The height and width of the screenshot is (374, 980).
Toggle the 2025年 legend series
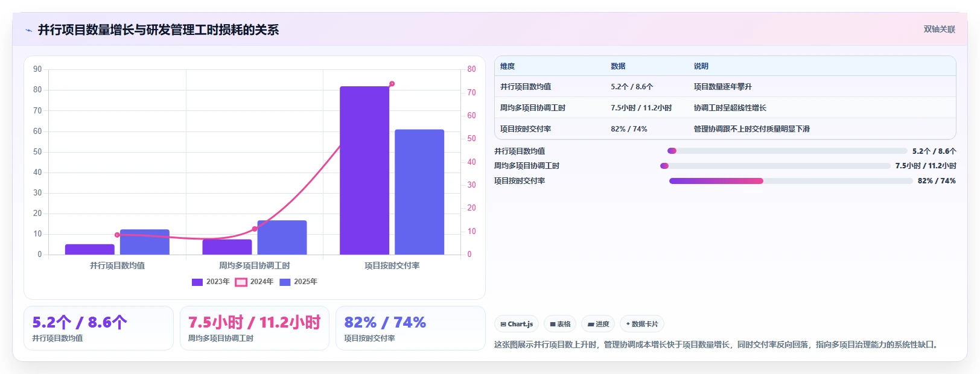click(x=298, y=282)
